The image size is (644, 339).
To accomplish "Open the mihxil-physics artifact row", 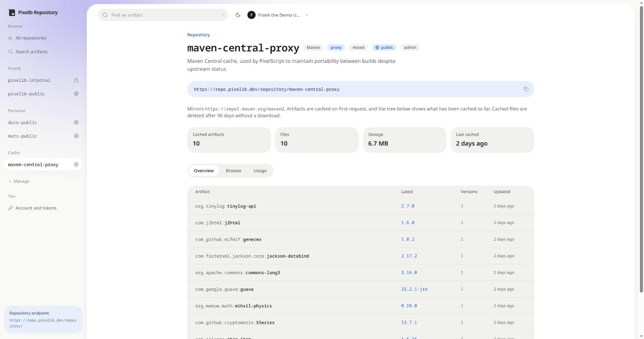I will [361, 306].
